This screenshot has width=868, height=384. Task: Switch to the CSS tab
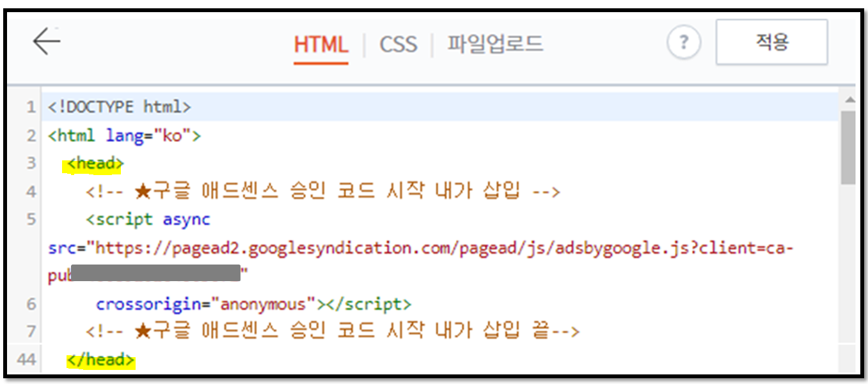tap(398, 45)
